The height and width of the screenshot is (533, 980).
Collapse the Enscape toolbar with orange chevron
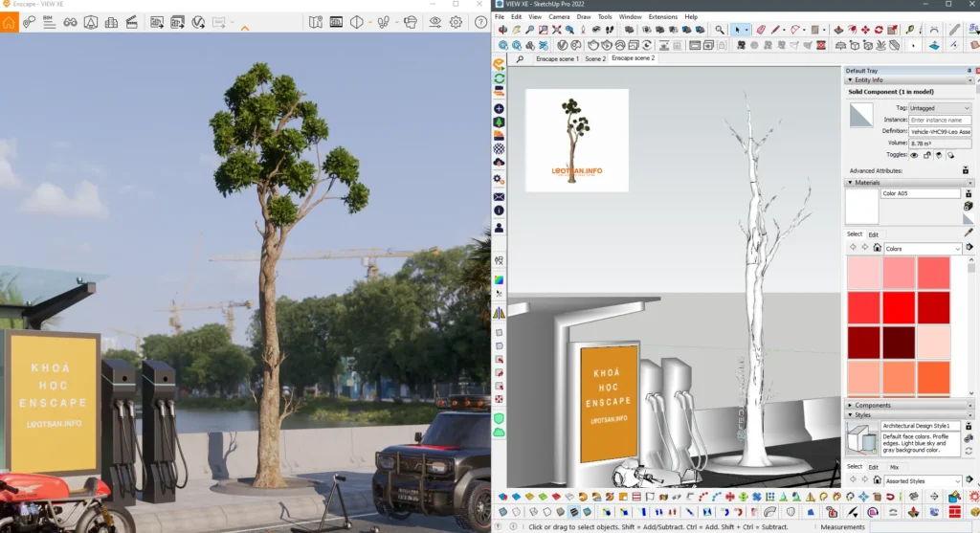[244, 28]
